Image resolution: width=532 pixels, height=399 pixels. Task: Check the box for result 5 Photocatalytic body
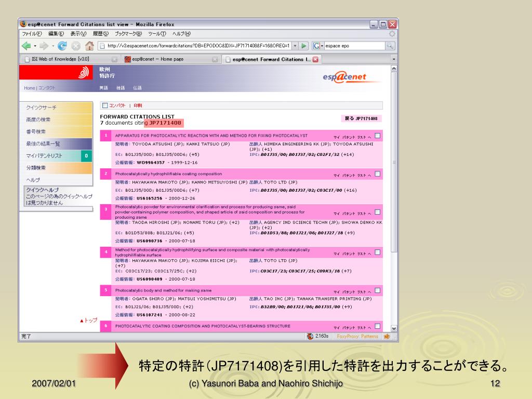coord(377,290)
